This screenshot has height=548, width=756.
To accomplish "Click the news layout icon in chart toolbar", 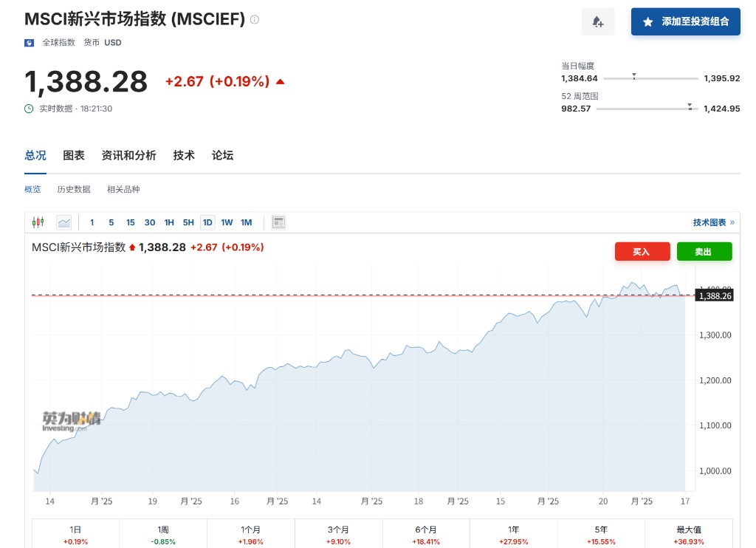I will coord(278,222).
